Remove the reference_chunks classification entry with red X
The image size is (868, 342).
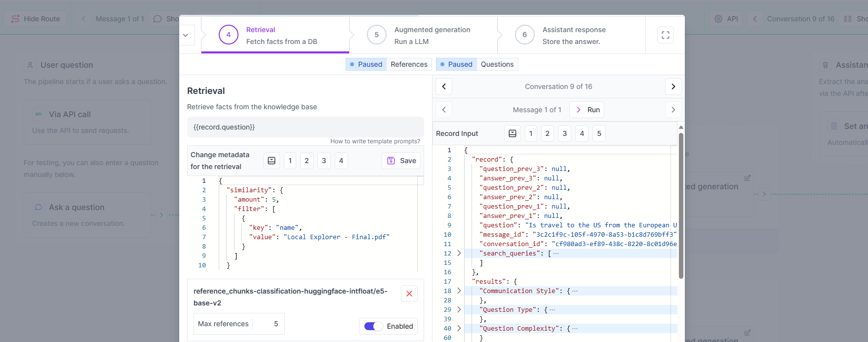point(409,294)
